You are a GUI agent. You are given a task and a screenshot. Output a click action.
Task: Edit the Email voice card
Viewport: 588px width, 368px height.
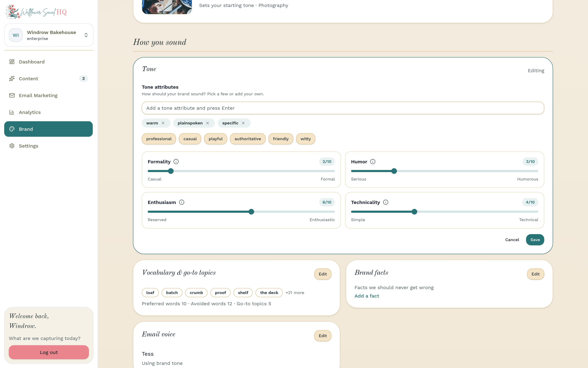323,336
